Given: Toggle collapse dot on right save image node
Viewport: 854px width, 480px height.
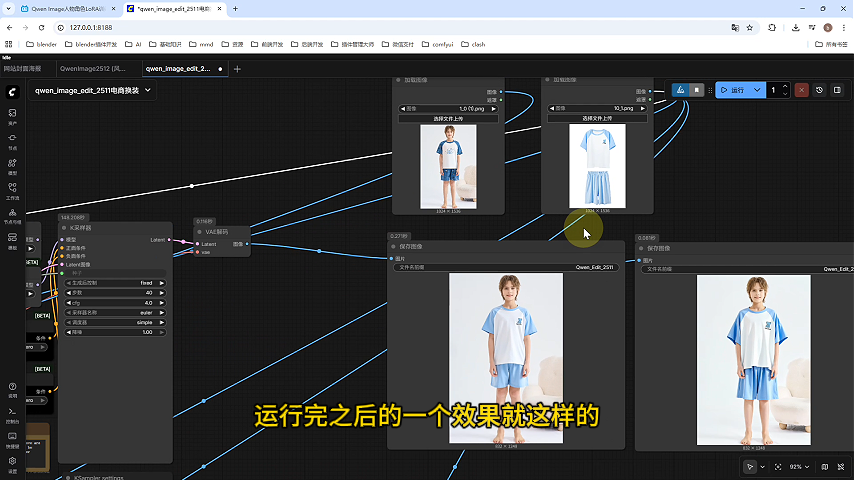Looking at the screenshot, I should pyautogui.click(x=641, y=248).
